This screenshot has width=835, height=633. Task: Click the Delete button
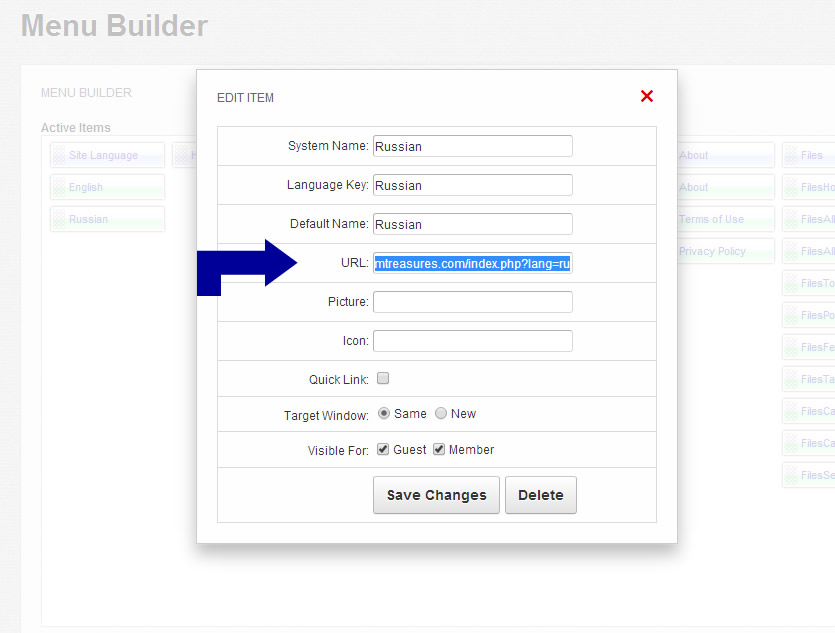(x=540, y=495)
